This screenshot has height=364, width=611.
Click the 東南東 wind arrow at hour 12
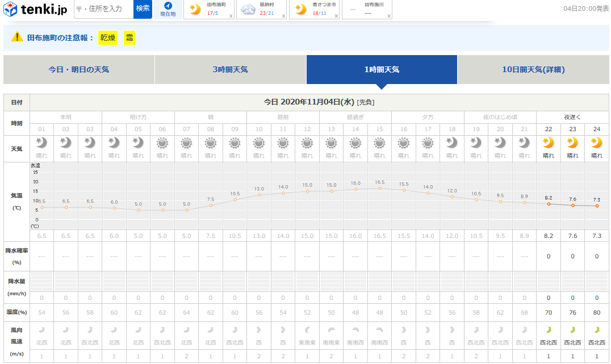(x=307, y=330)
